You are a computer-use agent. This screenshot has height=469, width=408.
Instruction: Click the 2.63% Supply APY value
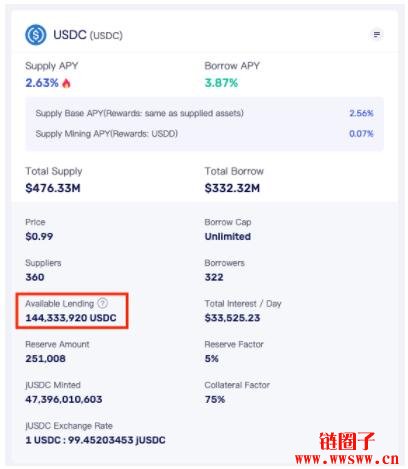tap(42, 83)
